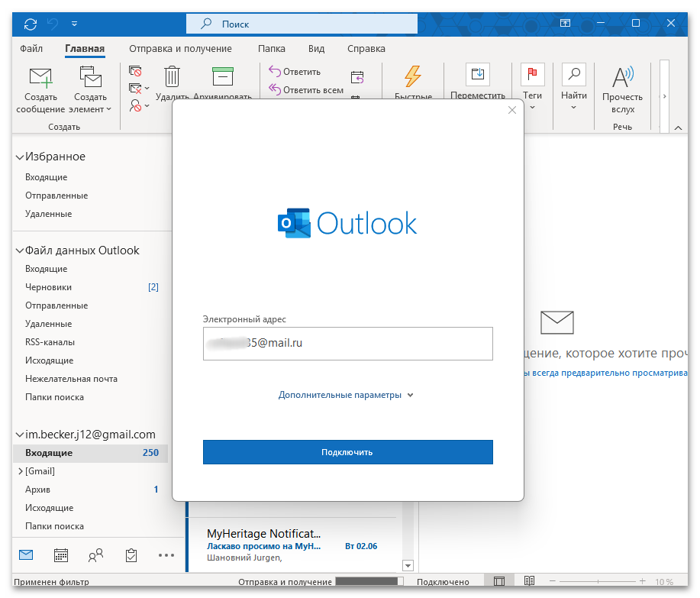Select RSS-каналы folder
This screenshot has width=700, height=598.
point(50,342)
